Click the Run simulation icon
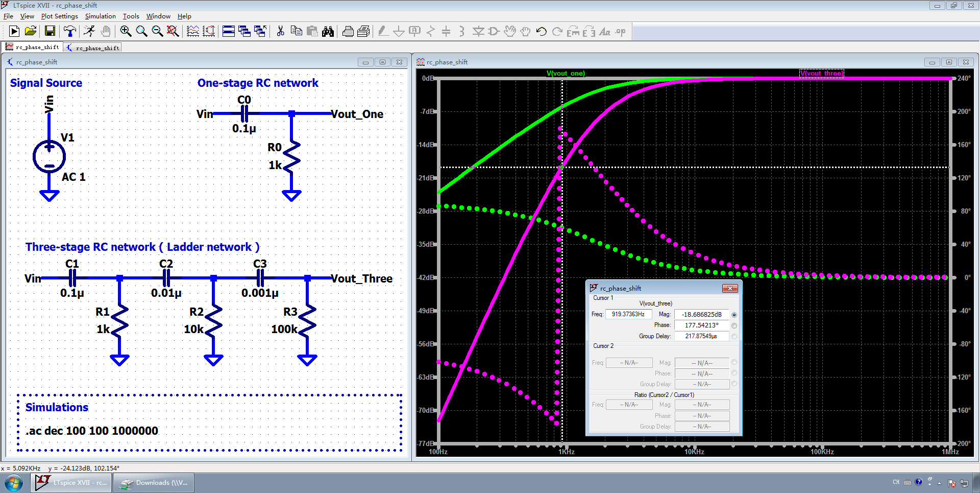The height and width of the screenshot is (493, 980). [x=14, y=32]
